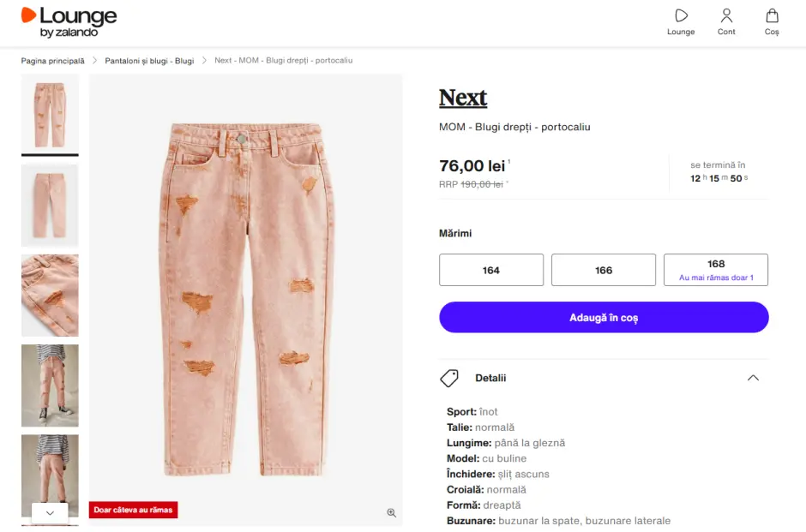The height and width of the screenshot is (532, 806).
Task: Open the Lounge play icon
Action: tap(681, 16)
